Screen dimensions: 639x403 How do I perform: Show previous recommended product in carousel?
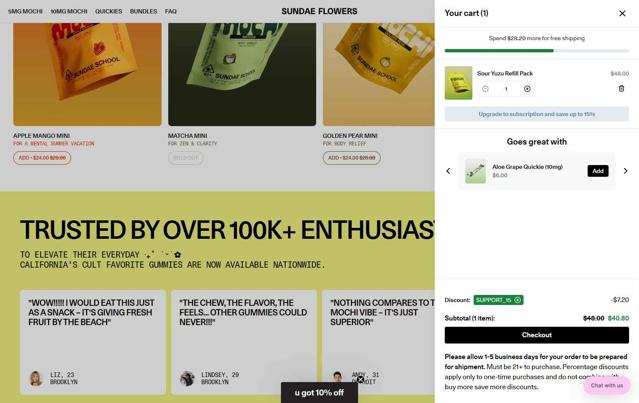(448, 171)
